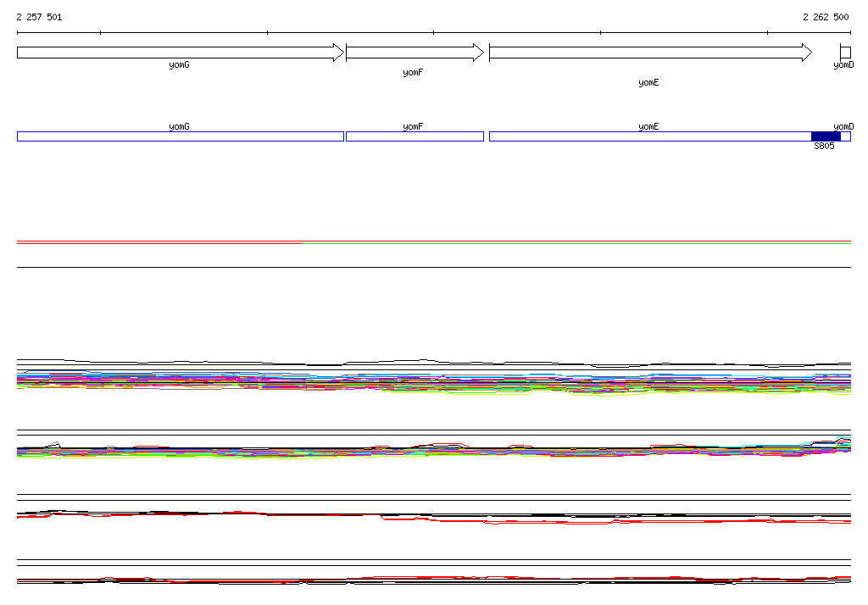
Task: Click the arrowhead tip of yomF arrow
Action: pos(482,53)
